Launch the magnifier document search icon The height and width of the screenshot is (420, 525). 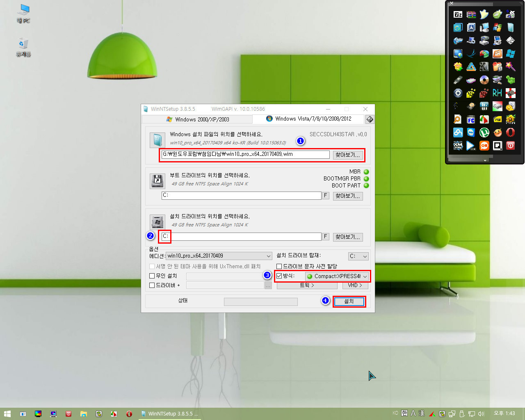point(458,119)
